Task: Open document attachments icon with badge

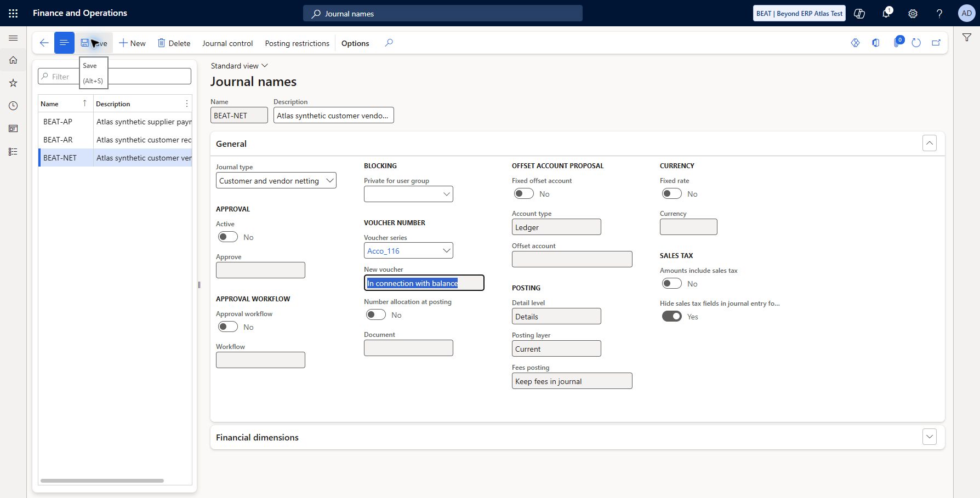Action: point(898,42)
